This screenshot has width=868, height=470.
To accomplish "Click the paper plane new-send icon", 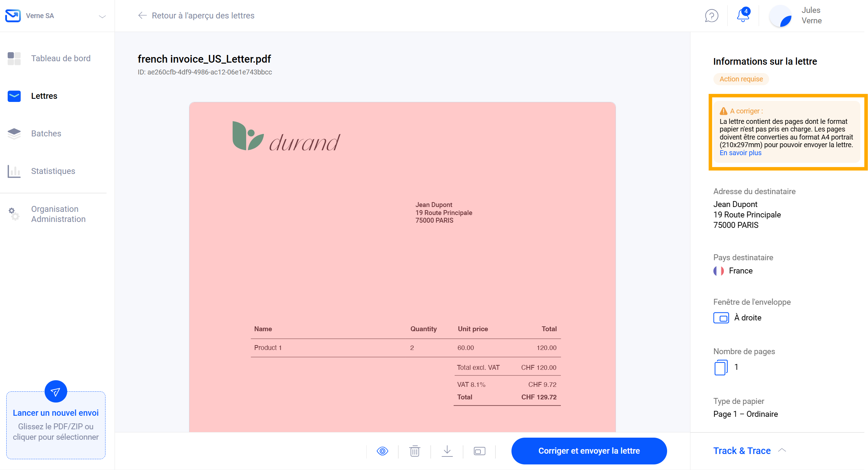I will (x=56, y=392).
